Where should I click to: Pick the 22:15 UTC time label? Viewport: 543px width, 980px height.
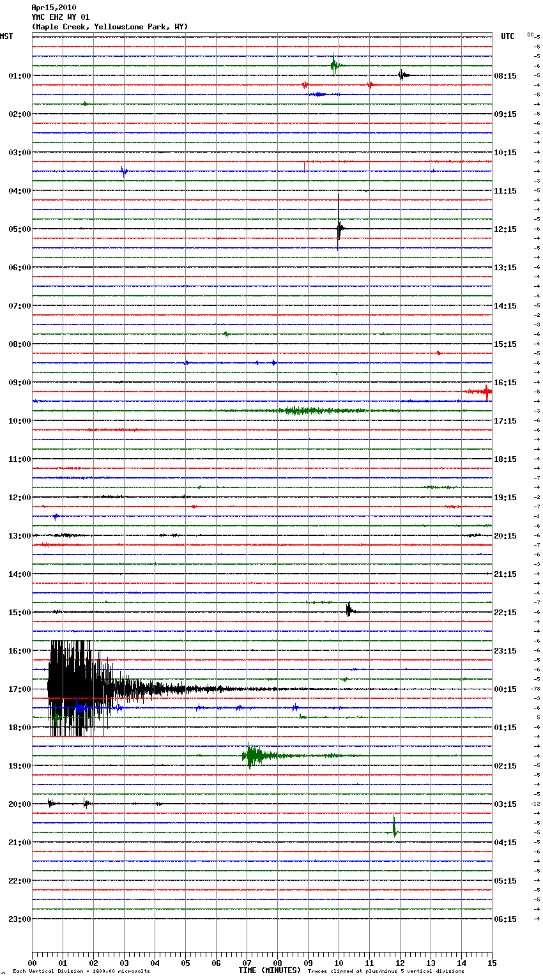tap(505, 613)
